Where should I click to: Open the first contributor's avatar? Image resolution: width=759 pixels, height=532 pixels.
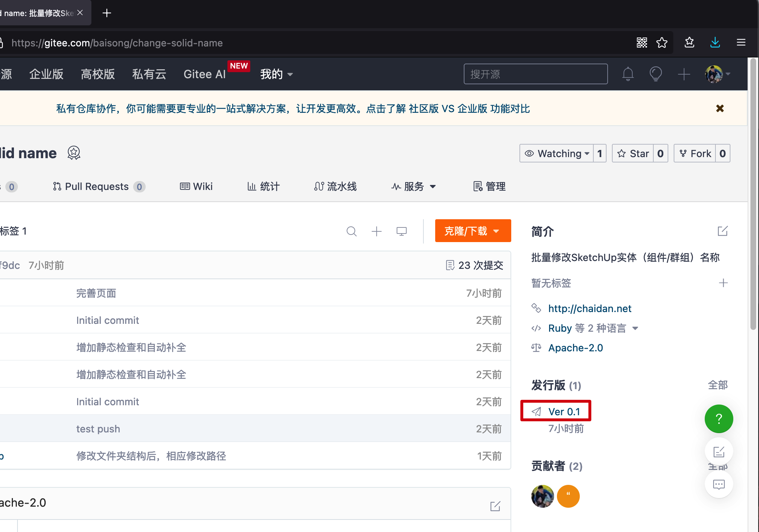(542, 496)
